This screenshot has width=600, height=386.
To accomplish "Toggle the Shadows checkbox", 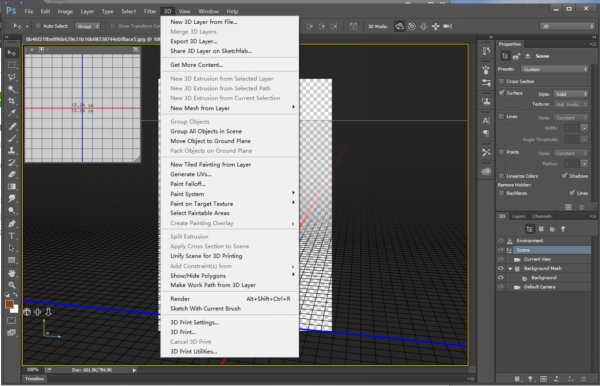I will pyautogui.click(x=564, y=176).
